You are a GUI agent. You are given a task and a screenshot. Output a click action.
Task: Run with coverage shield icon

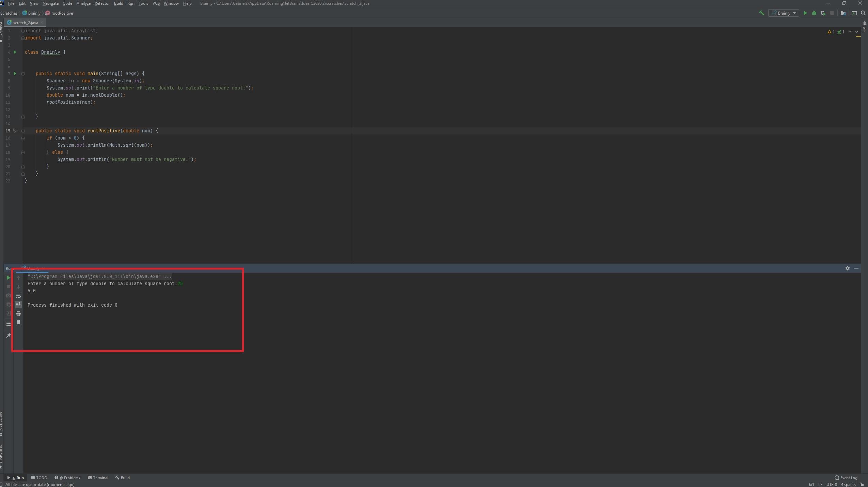(x=823, y=13)
